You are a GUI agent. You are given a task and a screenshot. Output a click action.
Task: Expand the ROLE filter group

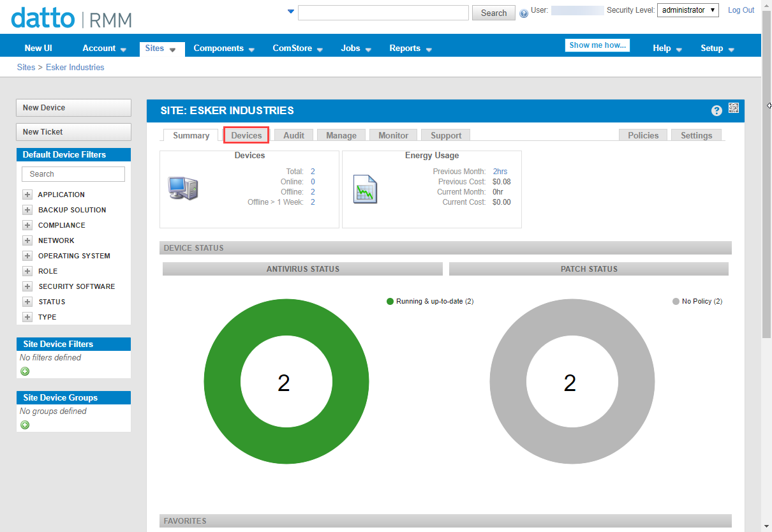27,271
